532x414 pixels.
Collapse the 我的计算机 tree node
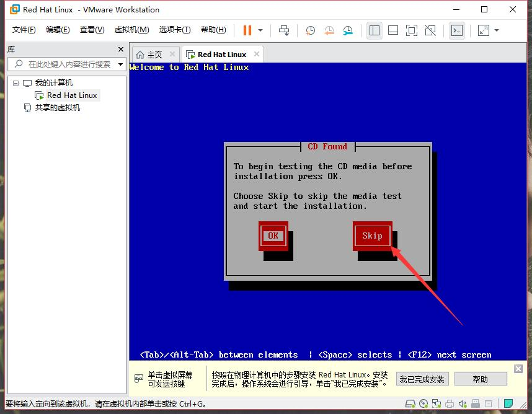pos(16,83)
